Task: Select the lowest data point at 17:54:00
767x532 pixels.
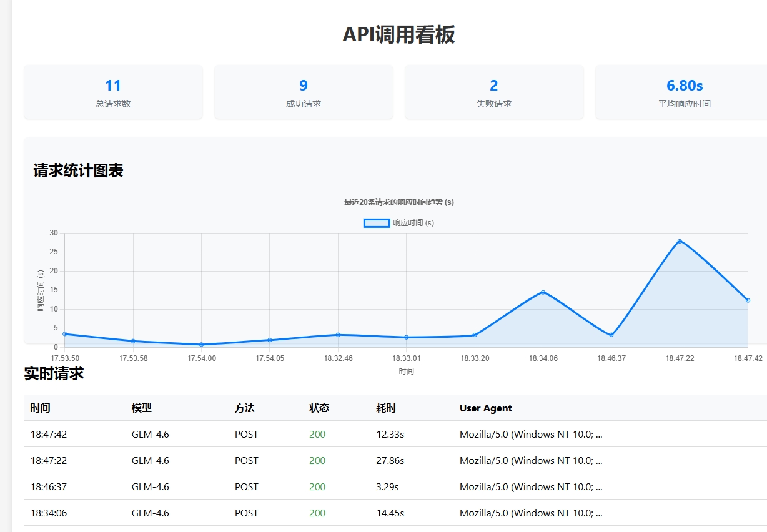Action: coord(201,344)
